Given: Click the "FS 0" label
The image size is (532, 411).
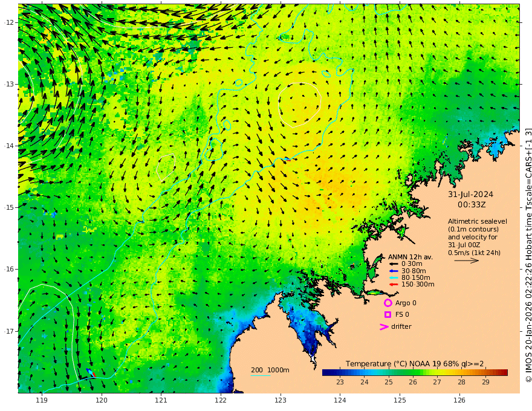Looking at the screenshot, I should [x=402, y=314].
